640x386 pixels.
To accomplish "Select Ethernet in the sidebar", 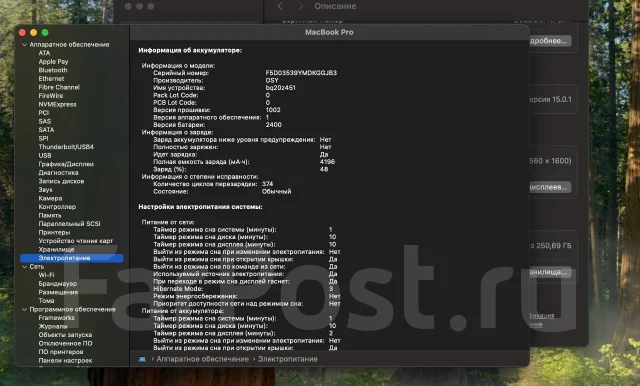I will point(51,79).
